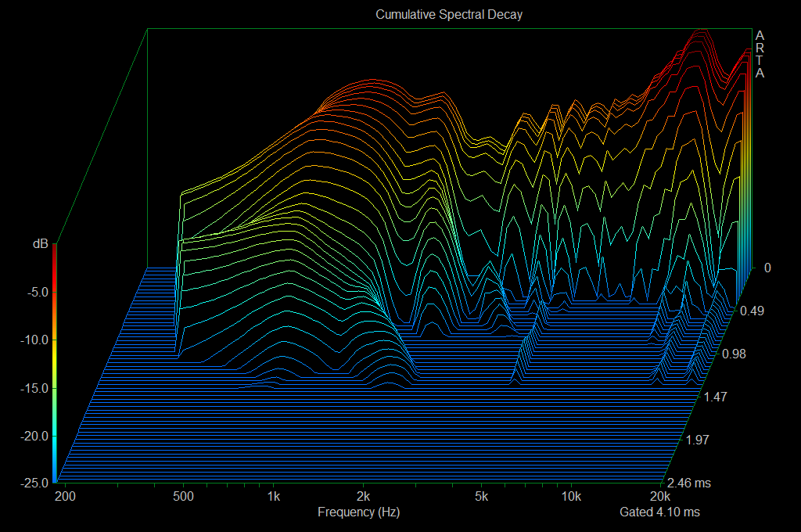
Task: Click the 'Gated 4.10 ms' label
Action: [659, 512]
